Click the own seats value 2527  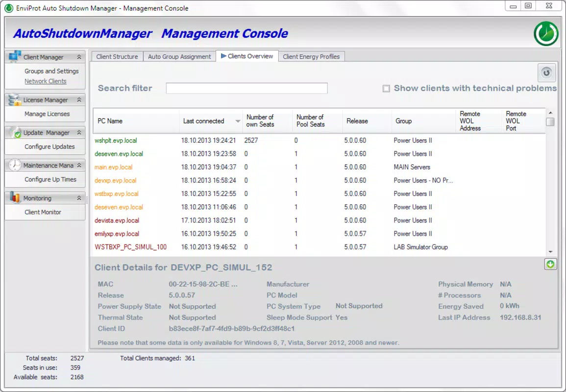click(x=251, y=141)
